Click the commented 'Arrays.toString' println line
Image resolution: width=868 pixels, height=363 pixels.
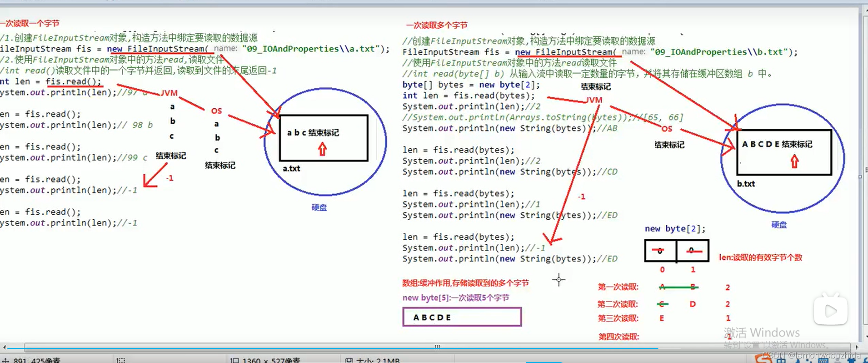pos(543,117)
